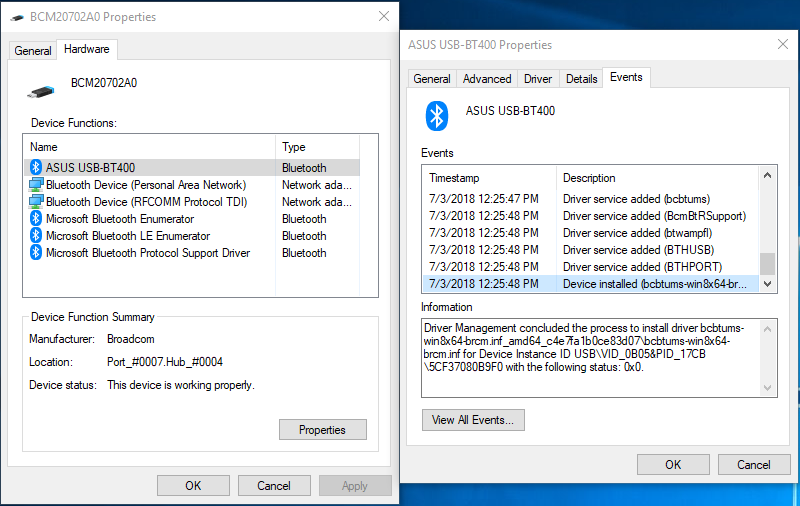Click the Port_#0007.Hub_#0004 location value

point(165,362)
